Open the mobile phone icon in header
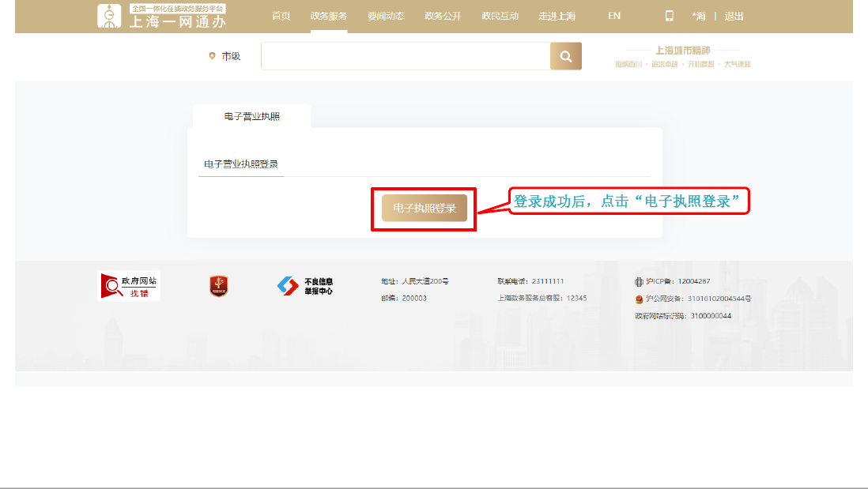Image resolution: width=868 pixels, height=489 pixels. [x=669, y=16]
